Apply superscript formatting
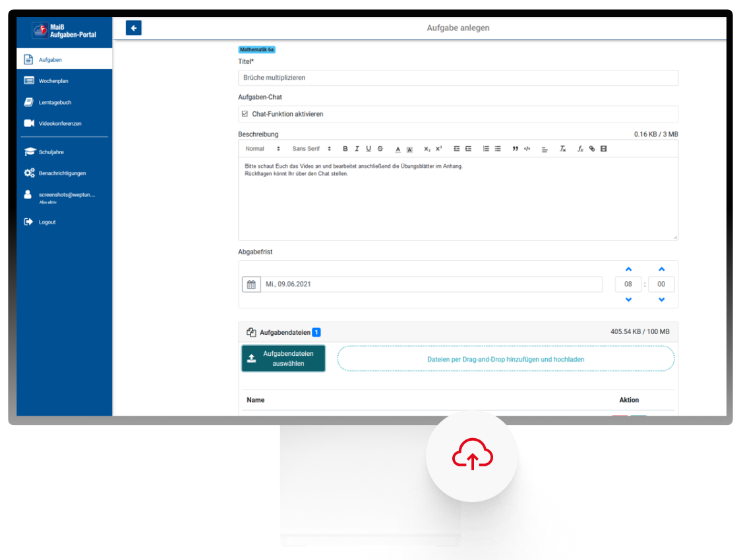 click(x=438, y=149)
